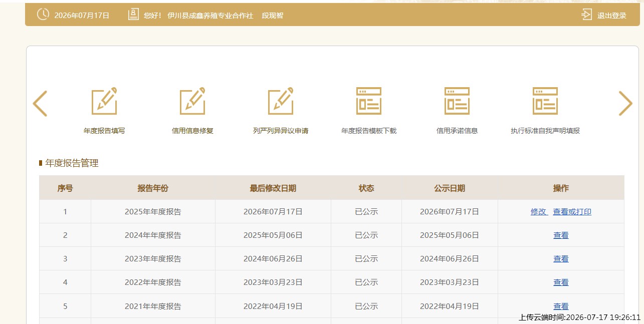Image resolution: width=644 pixels, height=324 pixels.
Task: Click the 年度报告模板下载 label
Action: click(x=369, y=131)
